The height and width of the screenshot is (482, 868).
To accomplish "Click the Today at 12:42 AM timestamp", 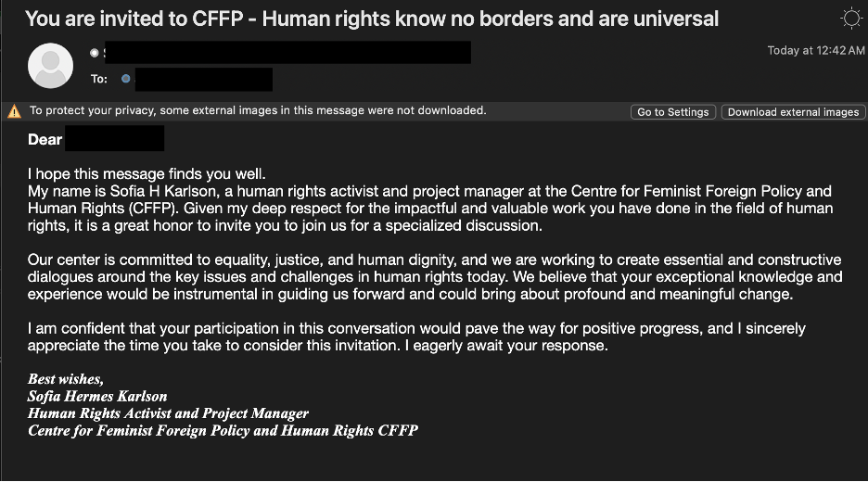I will 816,50.
